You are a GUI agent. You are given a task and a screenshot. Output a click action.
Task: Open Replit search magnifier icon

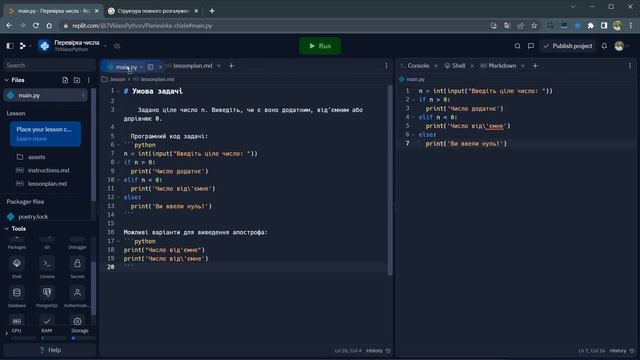coord(517,46)
